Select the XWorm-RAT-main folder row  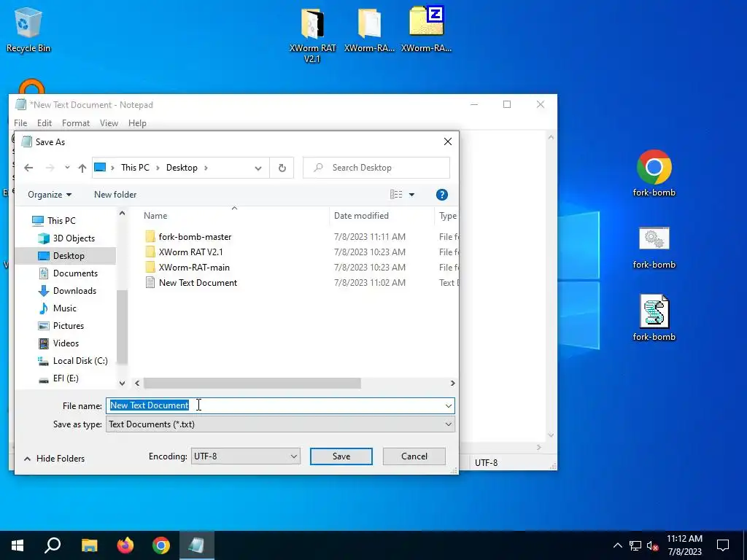(x=194, y=267)
